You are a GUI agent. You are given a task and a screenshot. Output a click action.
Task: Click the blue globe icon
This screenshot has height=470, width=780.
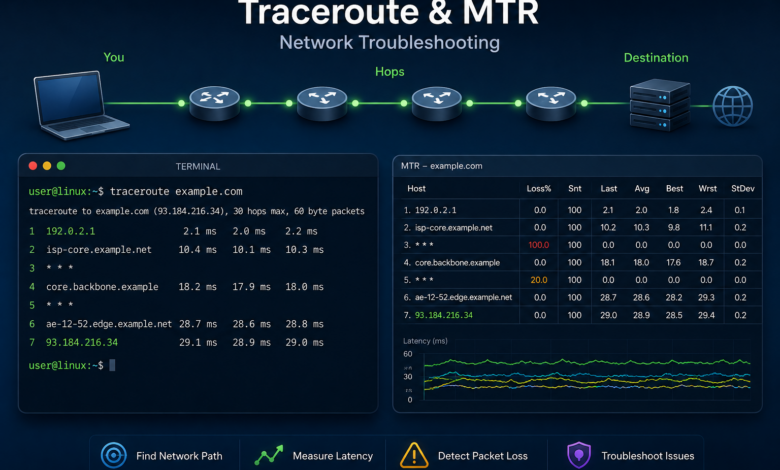click(732, 106)
